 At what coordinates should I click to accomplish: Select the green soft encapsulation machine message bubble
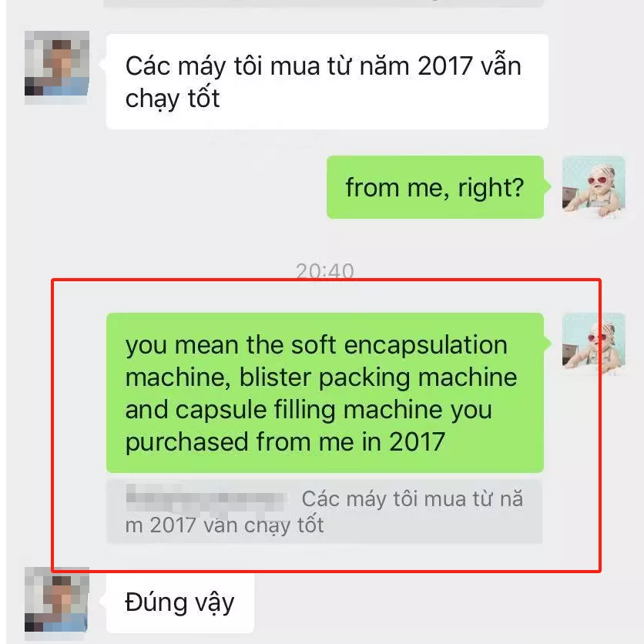click(325, 393)
